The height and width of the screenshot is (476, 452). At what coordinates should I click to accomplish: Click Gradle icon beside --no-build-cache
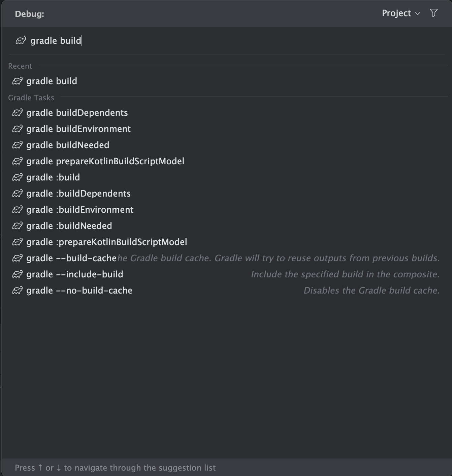pyautogui.click(x=18, y=291)
